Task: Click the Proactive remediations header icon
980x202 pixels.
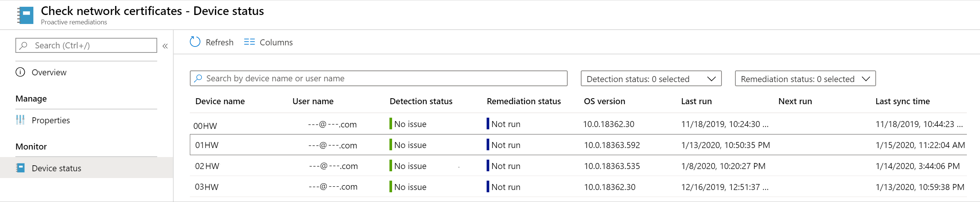Action: 26,15
